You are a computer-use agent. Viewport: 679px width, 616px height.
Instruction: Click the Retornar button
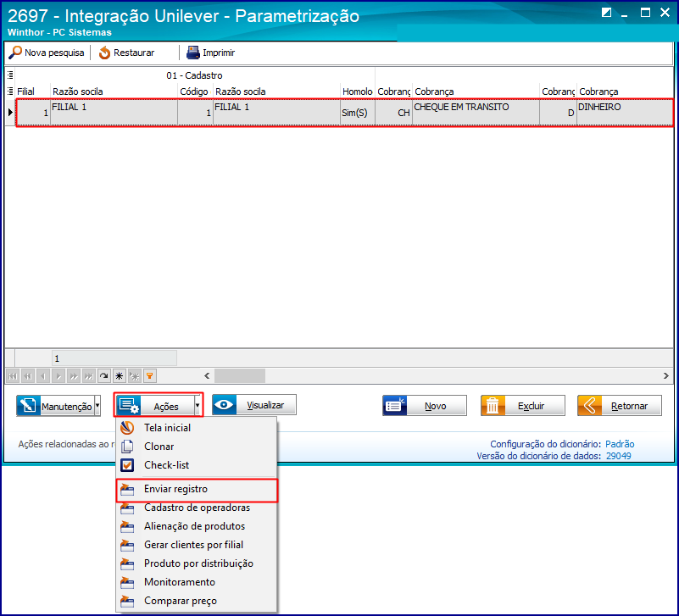pyautogui.click(x=620, y=406)
